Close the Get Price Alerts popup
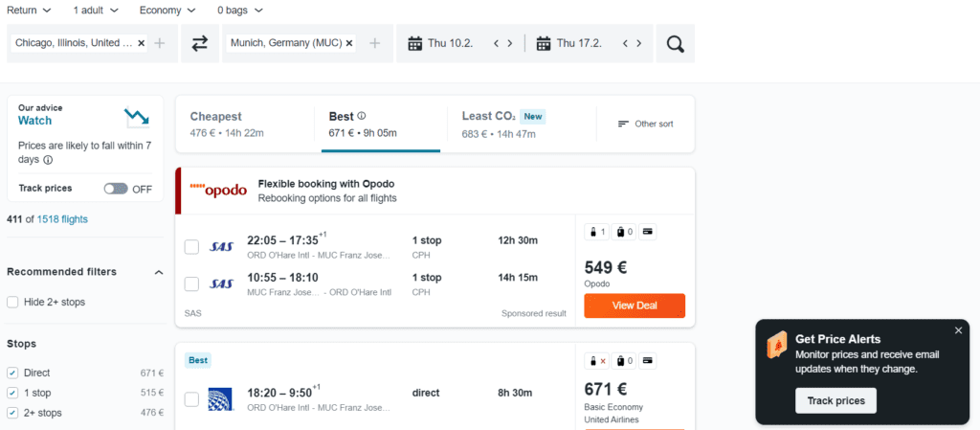Image resolution: width=980 pixels, height=430 pixels. tap(958, 330)
